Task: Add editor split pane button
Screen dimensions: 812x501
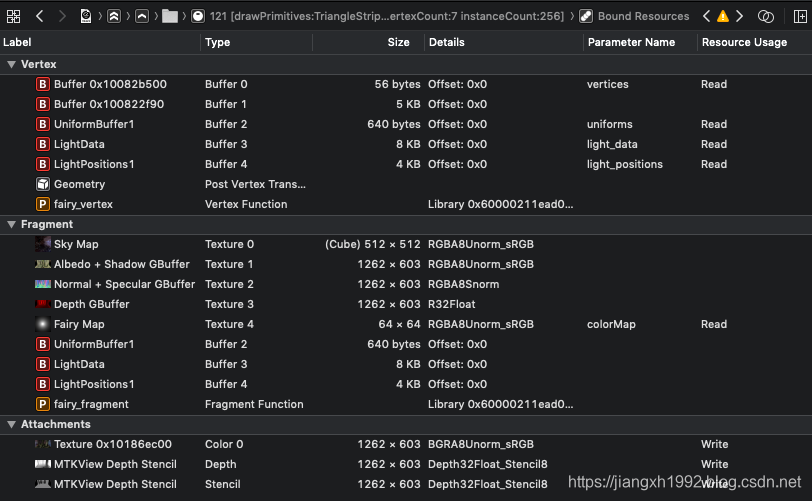Action: coord(800,16)
